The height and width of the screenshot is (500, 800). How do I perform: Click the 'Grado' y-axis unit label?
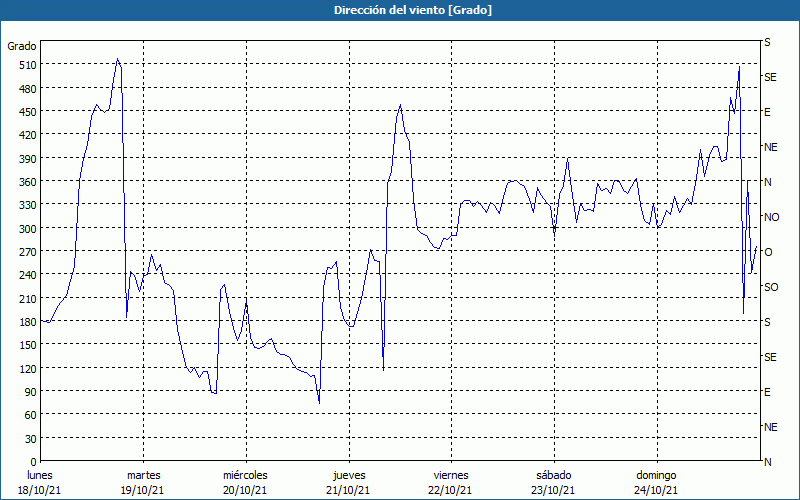point(22,46)
